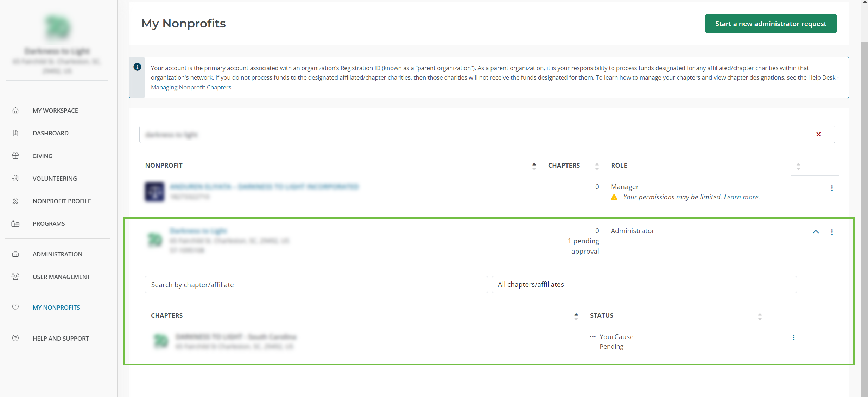Open Dashboard from the sidebar
868x397 pixels.
click(51, 133)
